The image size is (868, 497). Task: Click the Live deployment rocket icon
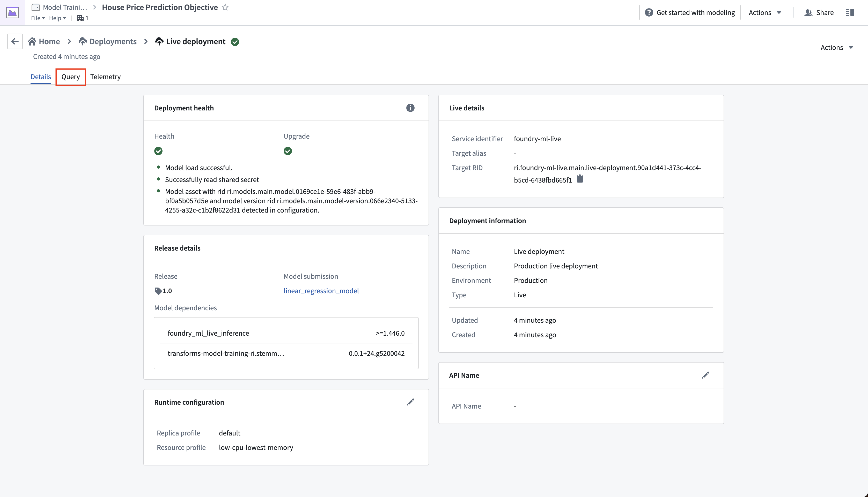click(159, 41)
